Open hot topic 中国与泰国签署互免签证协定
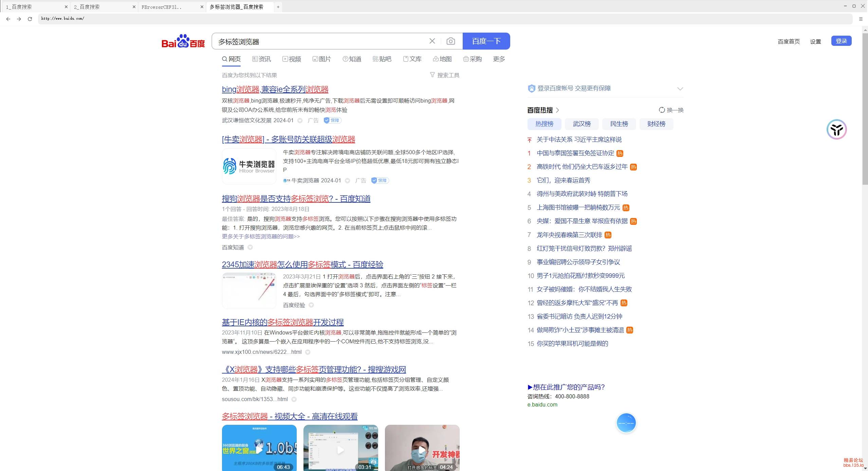Screen dimensions: 868x471 (x=575, y=153)
